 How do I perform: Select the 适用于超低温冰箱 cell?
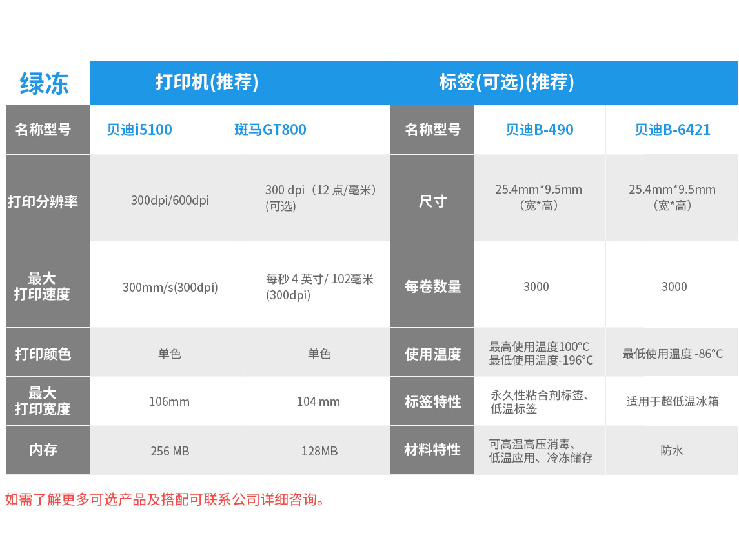(673, 401)
